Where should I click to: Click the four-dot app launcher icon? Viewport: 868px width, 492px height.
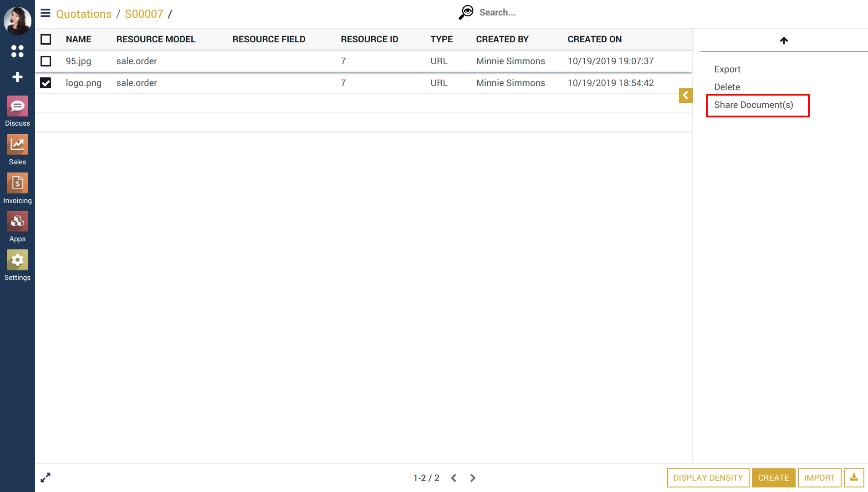coord(17,51)
